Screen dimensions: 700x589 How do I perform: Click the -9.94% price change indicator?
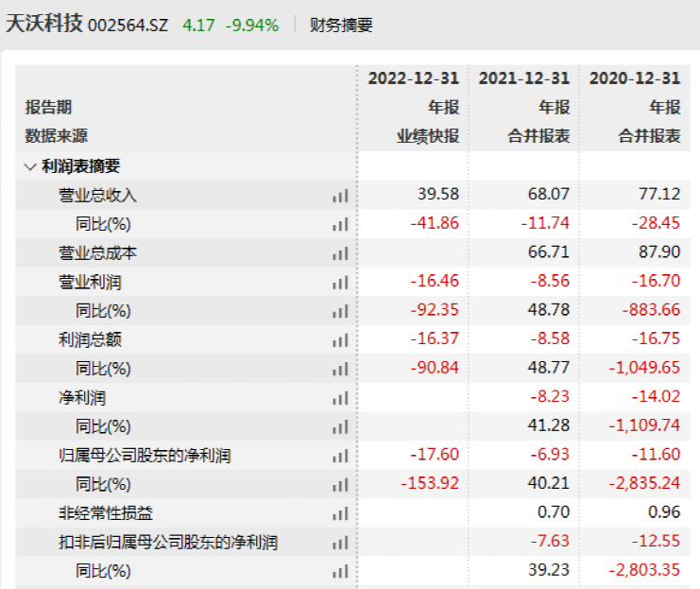pos(252,26)
